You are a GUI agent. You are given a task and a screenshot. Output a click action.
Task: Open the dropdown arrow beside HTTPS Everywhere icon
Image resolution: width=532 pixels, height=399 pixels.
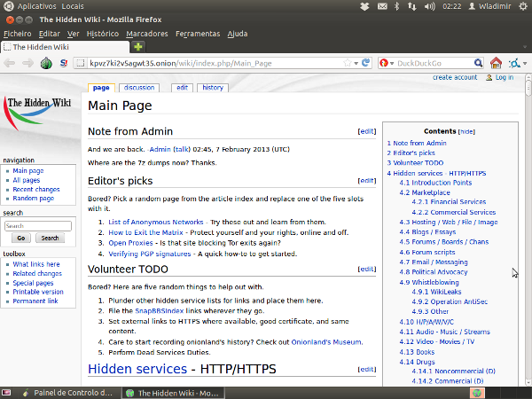tap(525, 63)
